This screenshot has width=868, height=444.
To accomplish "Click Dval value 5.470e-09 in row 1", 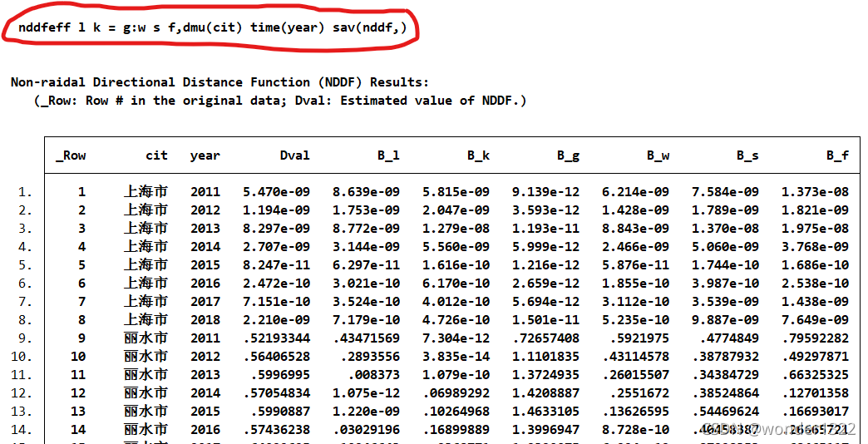I will (276, 192).
